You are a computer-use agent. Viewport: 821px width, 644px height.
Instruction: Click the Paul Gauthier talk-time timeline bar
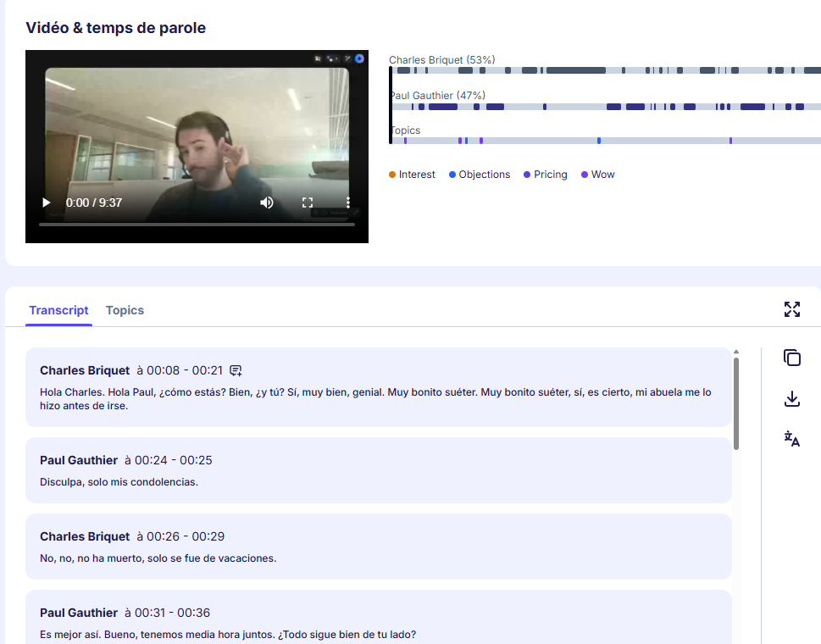pos(606,107)
